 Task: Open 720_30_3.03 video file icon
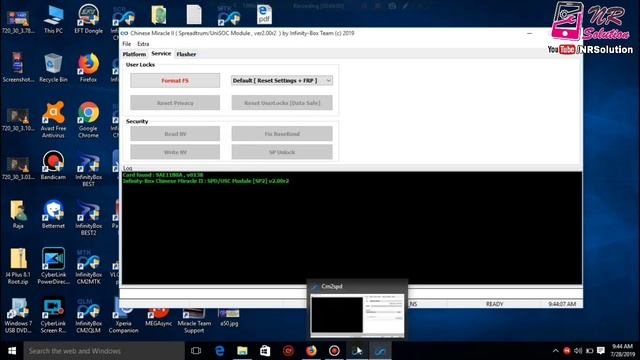(18, 168)
